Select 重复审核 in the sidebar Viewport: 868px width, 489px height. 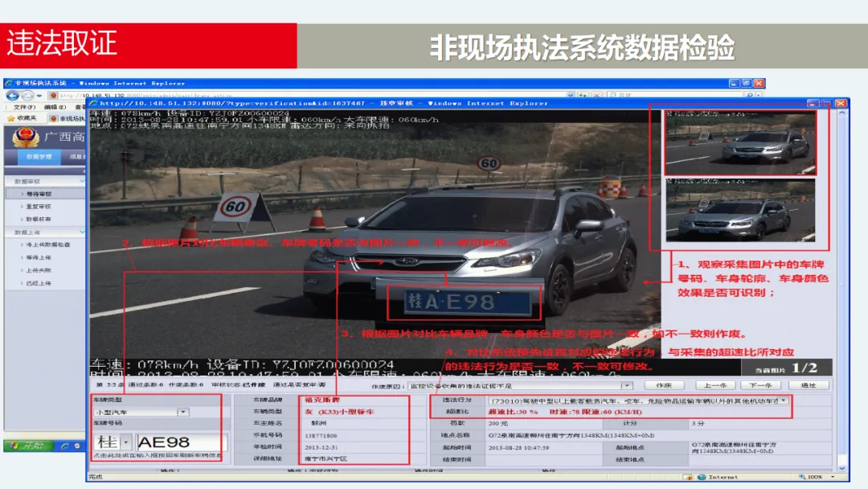pyautogui.click(x=39, y=207)
